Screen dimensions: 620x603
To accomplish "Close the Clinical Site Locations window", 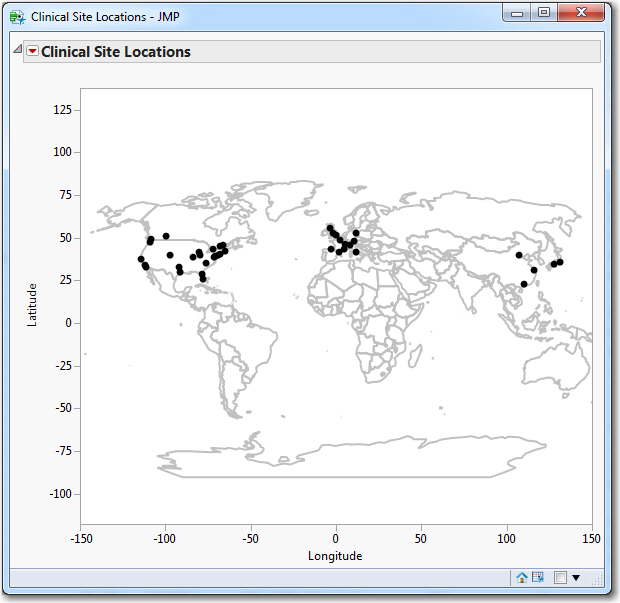I will [581, 13].
